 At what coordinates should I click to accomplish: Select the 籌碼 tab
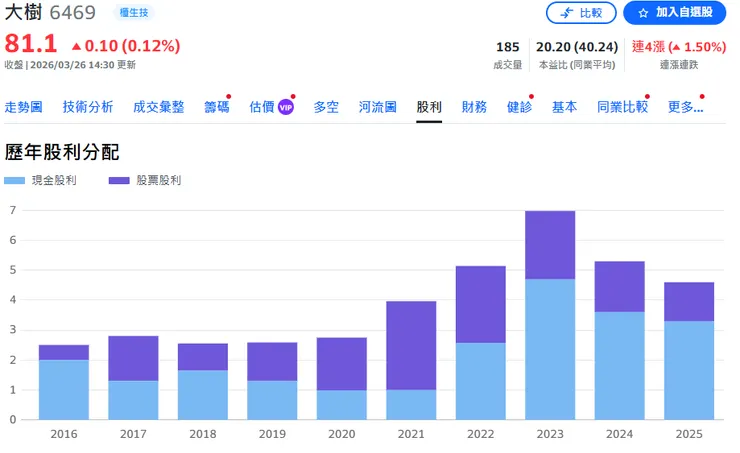pyautogui.click(x=217, y=107)
